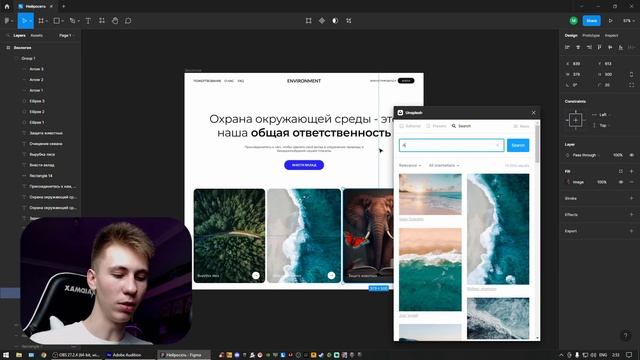Select the Hand tool

tap(115, 21)
